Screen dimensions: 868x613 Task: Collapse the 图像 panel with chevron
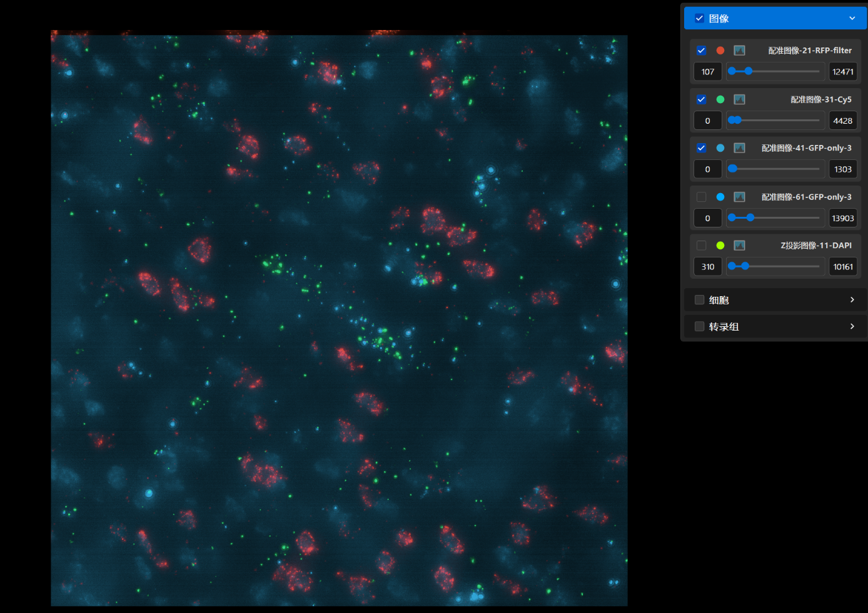point(852,18)
